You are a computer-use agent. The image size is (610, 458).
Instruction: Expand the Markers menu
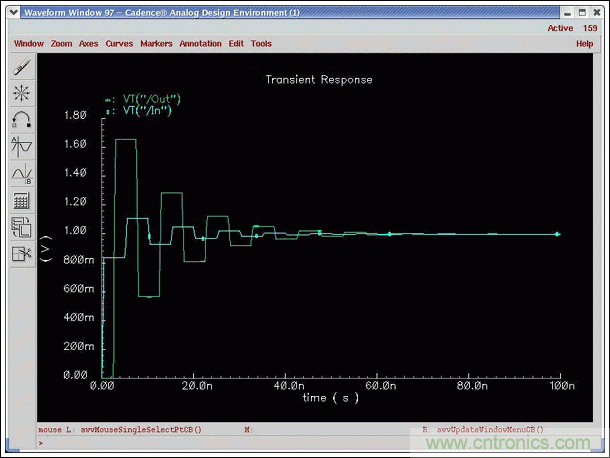[x=156, y=44]
